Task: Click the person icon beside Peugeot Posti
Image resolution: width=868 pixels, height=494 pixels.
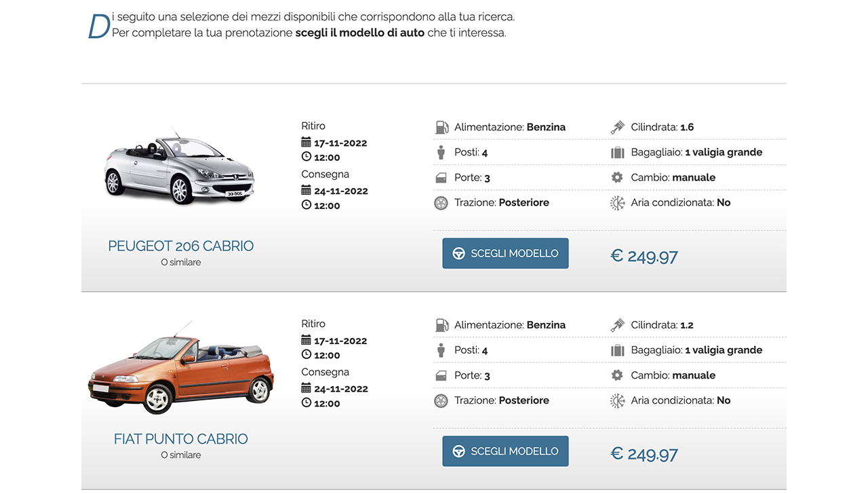Action: (441, 152)
